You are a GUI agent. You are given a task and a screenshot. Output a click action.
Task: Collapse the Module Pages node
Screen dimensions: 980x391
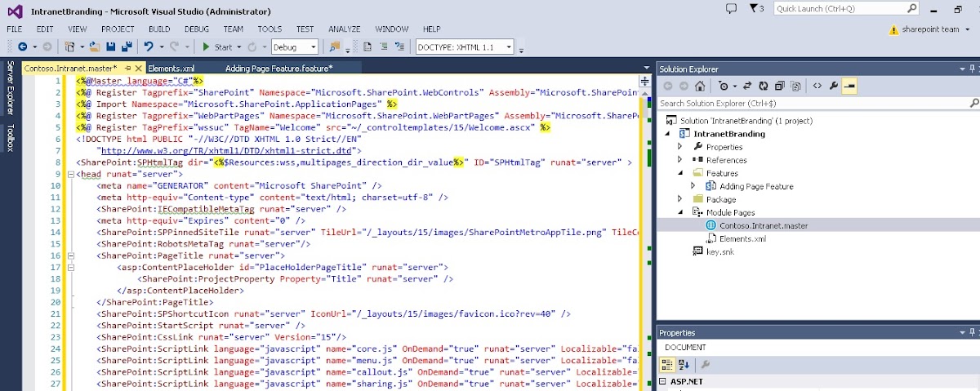click(679, 212)
